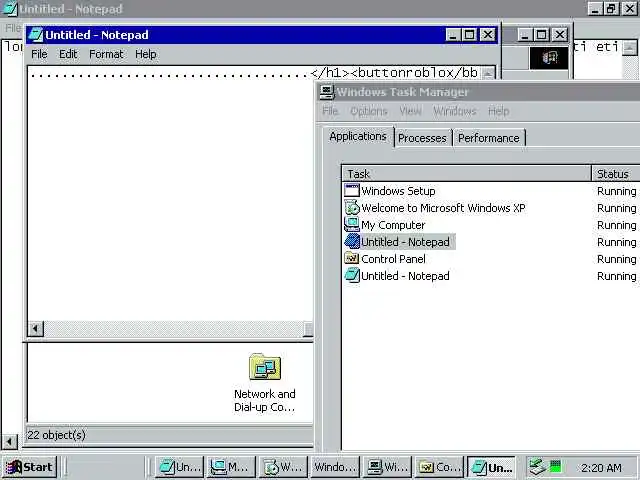
Task: Activate My Computer taskbar button
Action: tap(231, 467)
